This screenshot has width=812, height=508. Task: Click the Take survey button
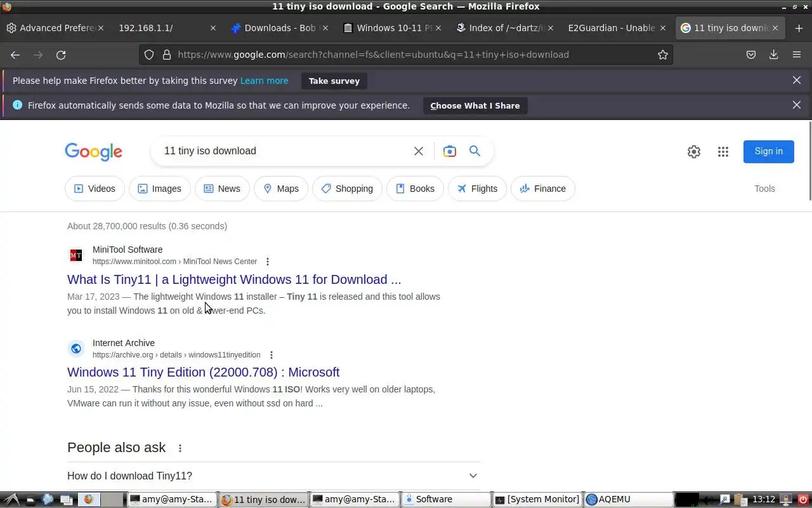[334, 81]
